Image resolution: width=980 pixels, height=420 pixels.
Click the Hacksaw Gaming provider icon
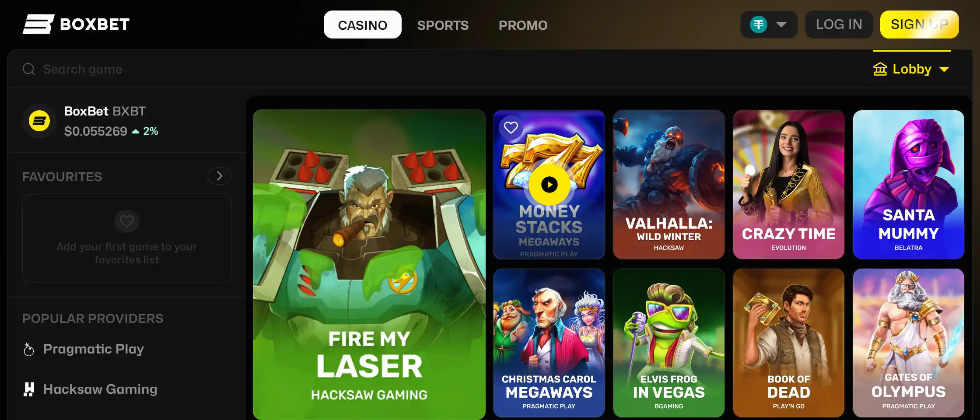(x=29, y=389)
